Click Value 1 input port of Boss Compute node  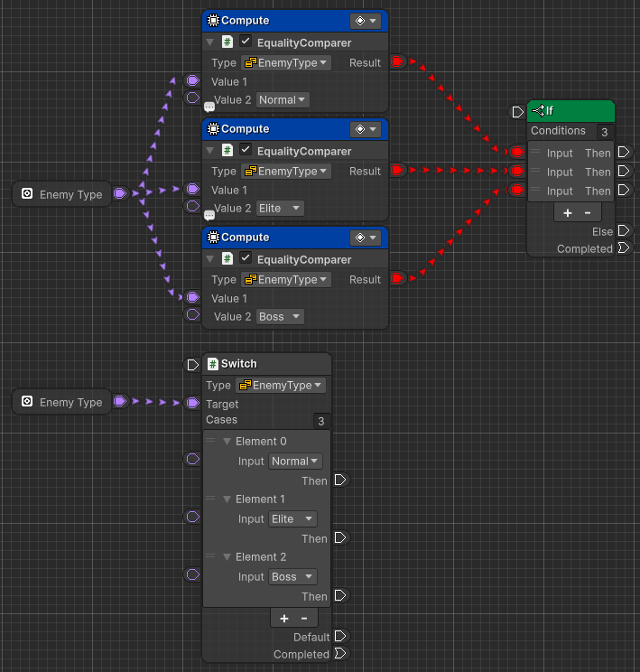click(x=193, y=297)
